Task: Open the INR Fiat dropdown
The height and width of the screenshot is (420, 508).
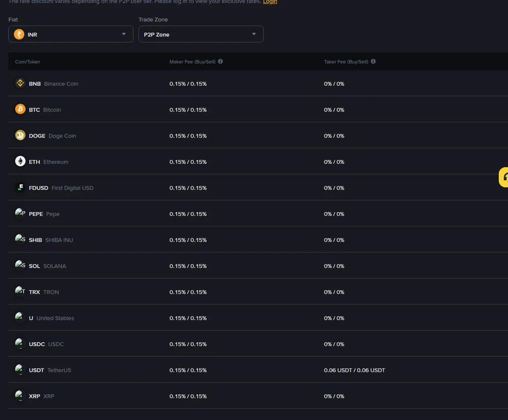Action: (71, 34)
